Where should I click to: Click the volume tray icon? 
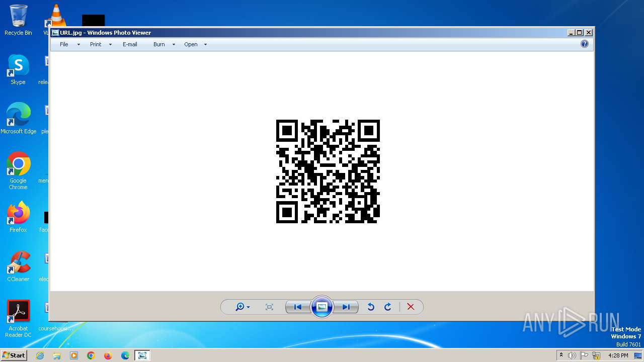pos(572,355)
